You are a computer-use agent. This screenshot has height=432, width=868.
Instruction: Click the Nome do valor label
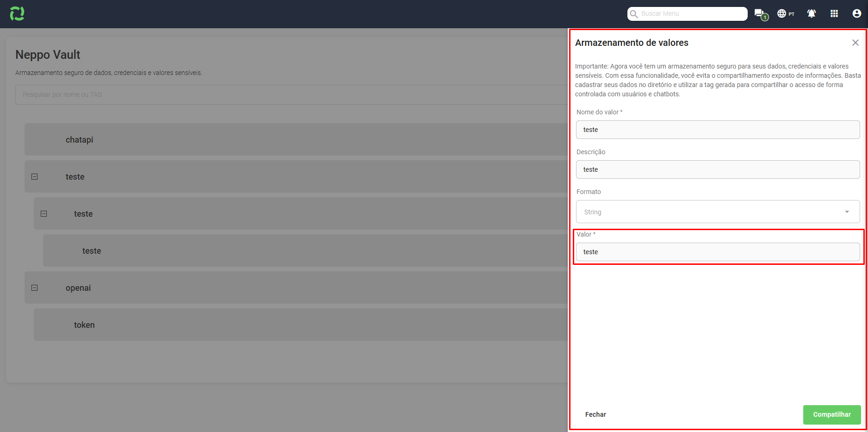pos(599,112)
